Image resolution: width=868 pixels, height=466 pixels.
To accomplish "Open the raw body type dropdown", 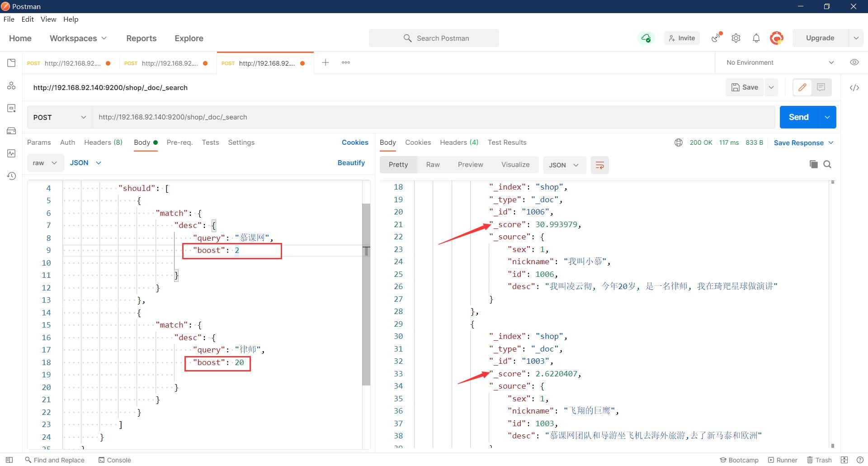I will pos(44,163).
